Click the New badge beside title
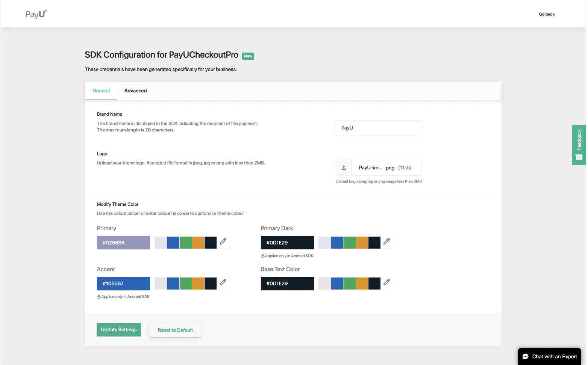 tap(248, 56)
